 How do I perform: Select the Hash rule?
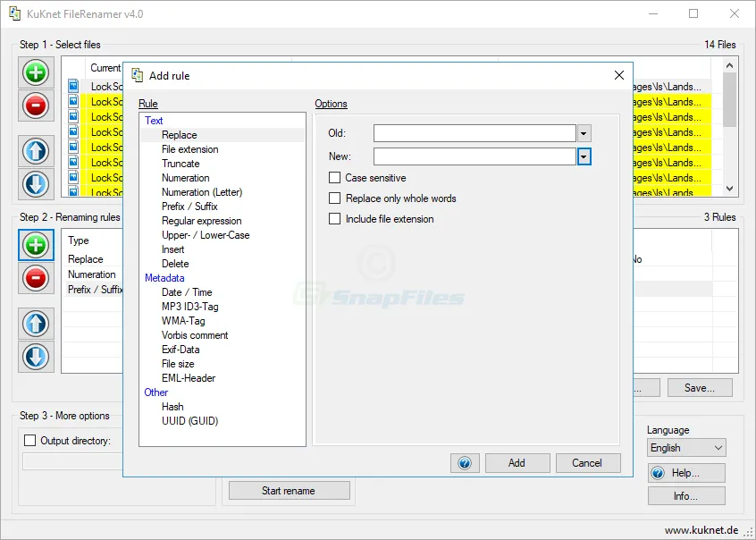[x=172, y=407]
